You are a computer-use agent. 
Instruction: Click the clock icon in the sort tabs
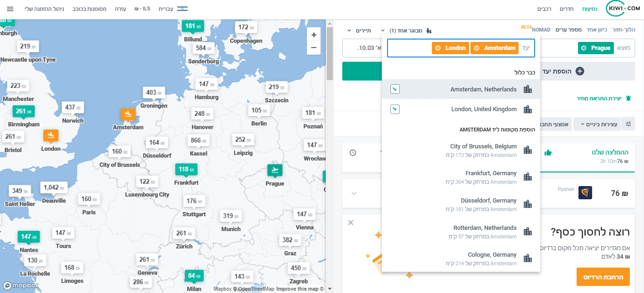(353, 153)
